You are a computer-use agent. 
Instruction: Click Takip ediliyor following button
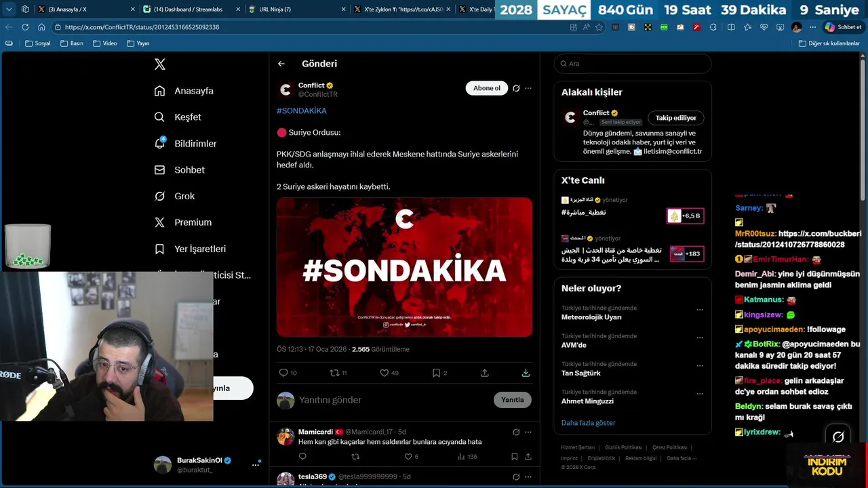point(675,118)
